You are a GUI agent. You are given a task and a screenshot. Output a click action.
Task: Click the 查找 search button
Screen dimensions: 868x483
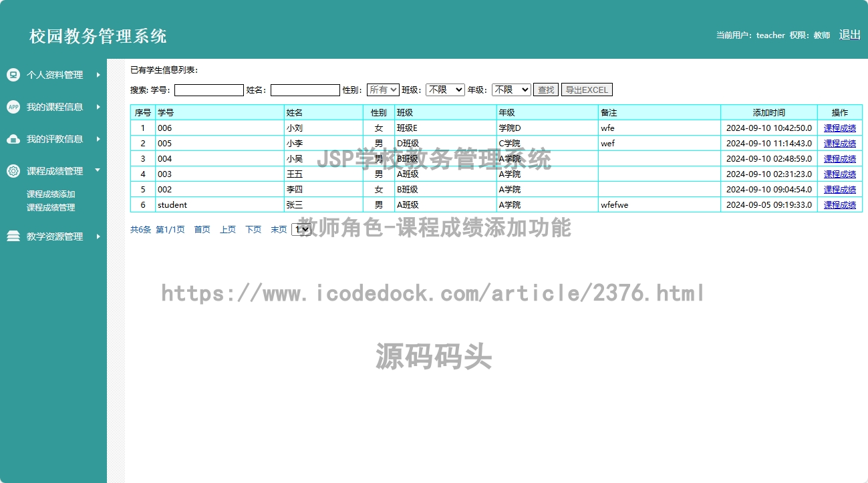pos(546,90)
